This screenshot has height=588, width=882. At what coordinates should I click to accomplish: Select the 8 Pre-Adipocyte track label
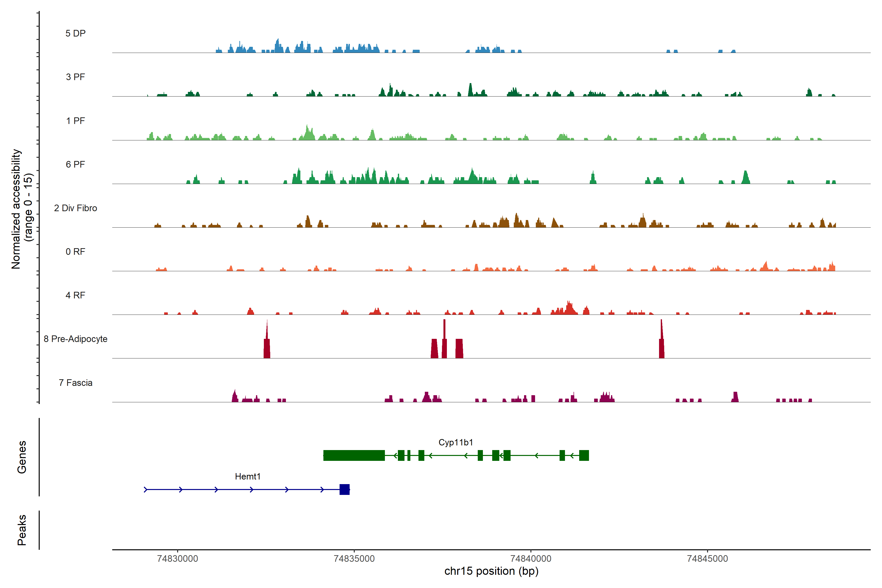pyautogui.click(x=75, y=339)
